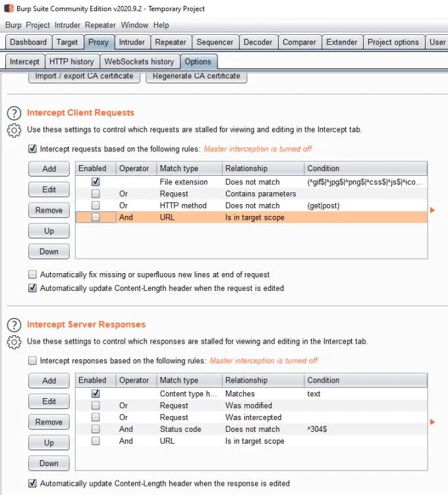Open the Project menu
Screen dimensions: 448x495
point(38,25)
